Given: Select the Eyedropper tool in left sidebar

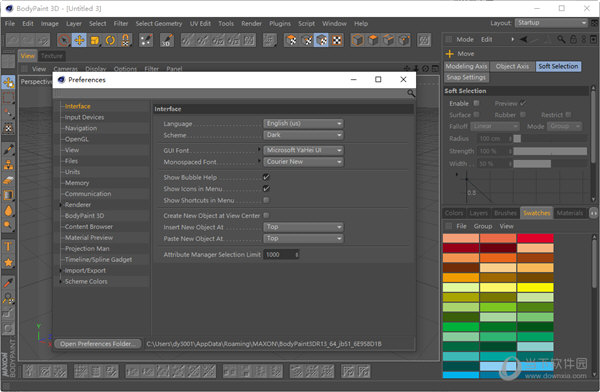Looking at the screenshot, I should (x=8, y=283).
